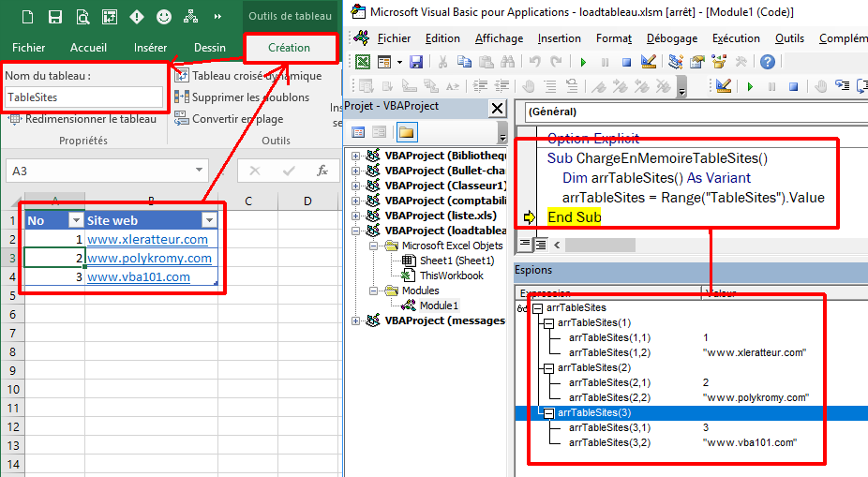Expand VBAProject (messages node

point(356,320)
